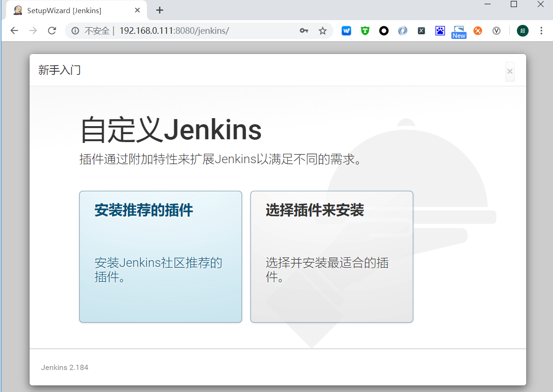Open the blue W extension icon
Viewport: 553px width, 392px height.
tap(346, 30)
